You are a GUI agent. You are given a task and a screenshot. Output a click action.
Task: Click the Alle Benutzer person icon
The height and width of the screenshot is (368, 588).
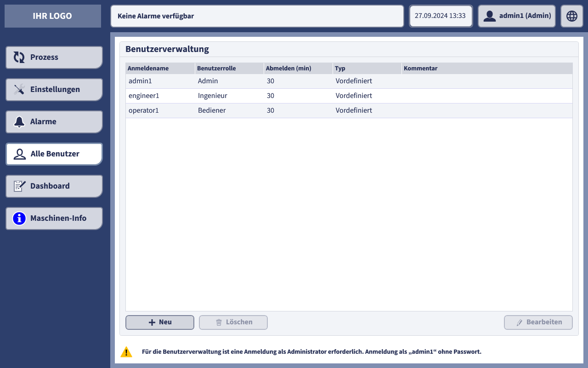point(20,154)
